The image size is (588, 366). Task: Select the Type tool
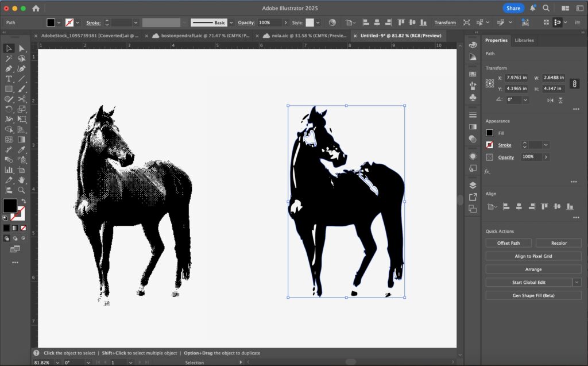pyautogui.click(x=9, y=79)
